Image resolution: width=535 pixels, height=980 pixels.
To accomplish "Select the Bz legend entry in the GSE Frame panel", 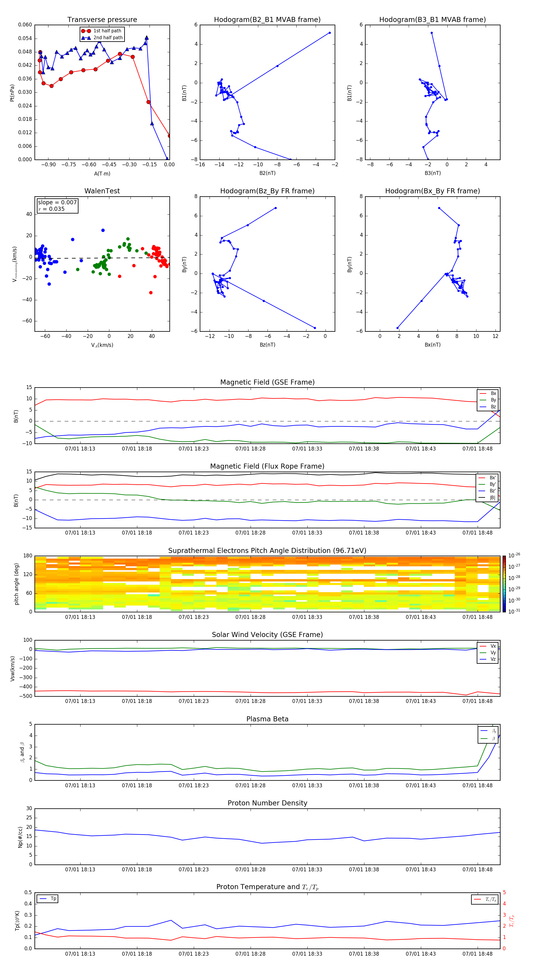I will [x=488, y=407].
